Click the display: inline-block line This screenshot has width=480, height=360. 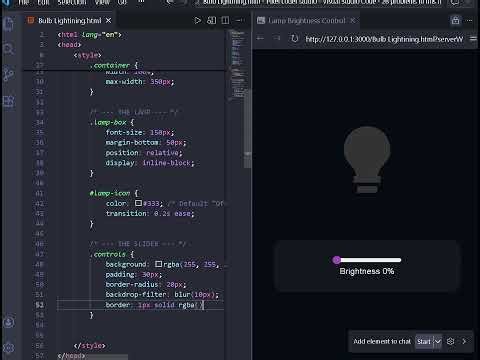pyautogui.click(x=150, y=163)
